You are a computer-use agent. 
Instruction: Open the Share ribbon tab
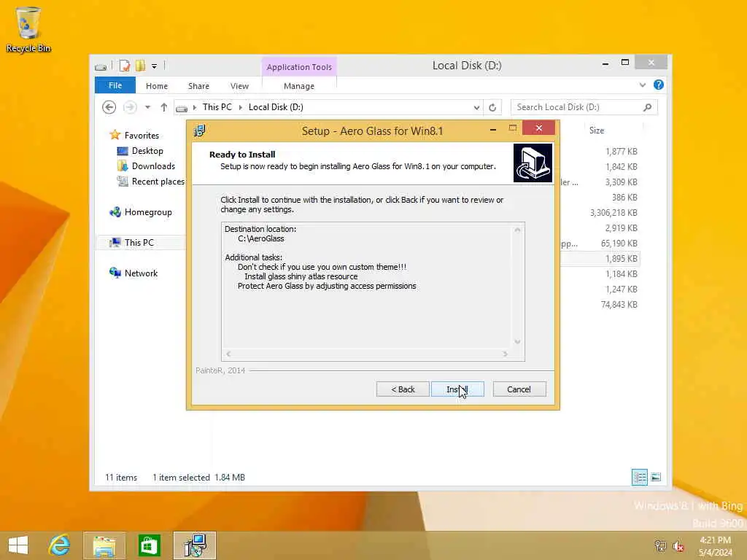pos(198,86)
